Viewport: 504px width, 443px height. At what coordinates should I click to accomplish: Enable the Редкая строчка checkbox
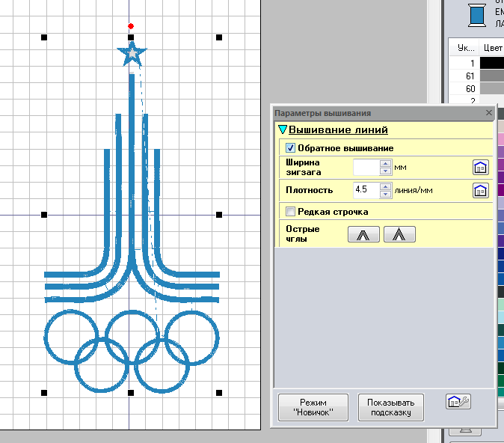pyautogui.click(x=291, y=212)
